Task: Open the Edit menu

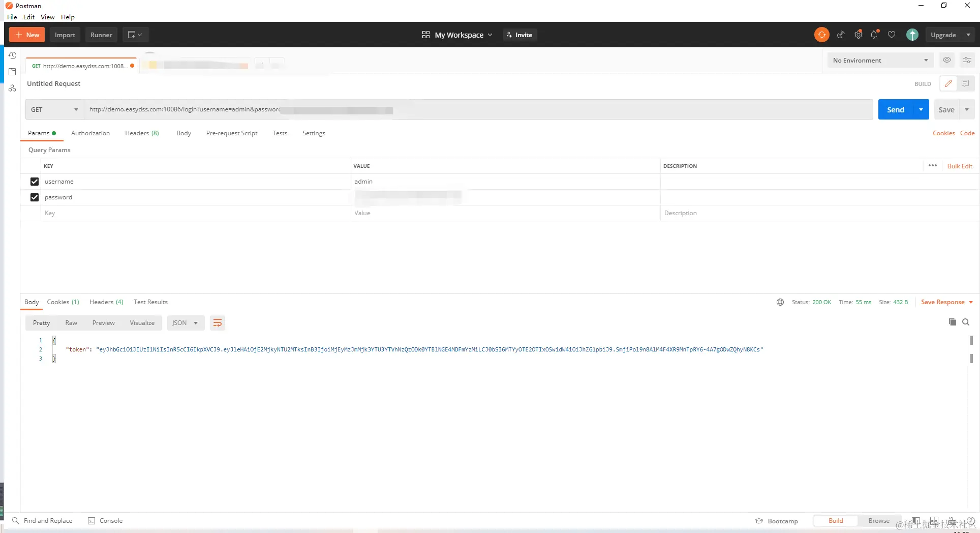Action: [x=29, y=17]
